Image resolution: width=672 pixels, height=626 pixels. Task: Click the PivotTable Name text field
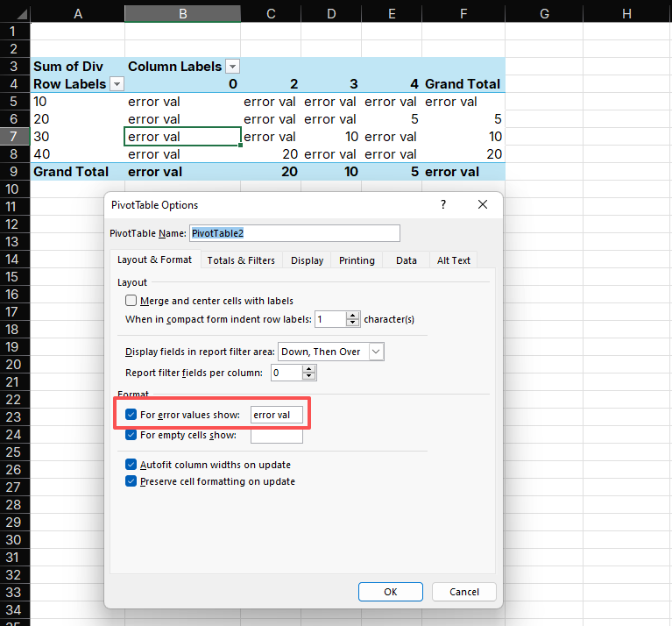tap(294, 233)
